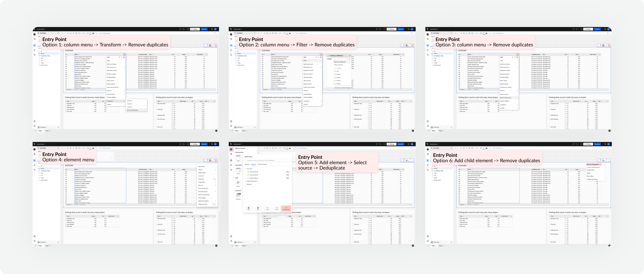Select the Container element in Option 5

pyautogui.click(x=238, y=196)
